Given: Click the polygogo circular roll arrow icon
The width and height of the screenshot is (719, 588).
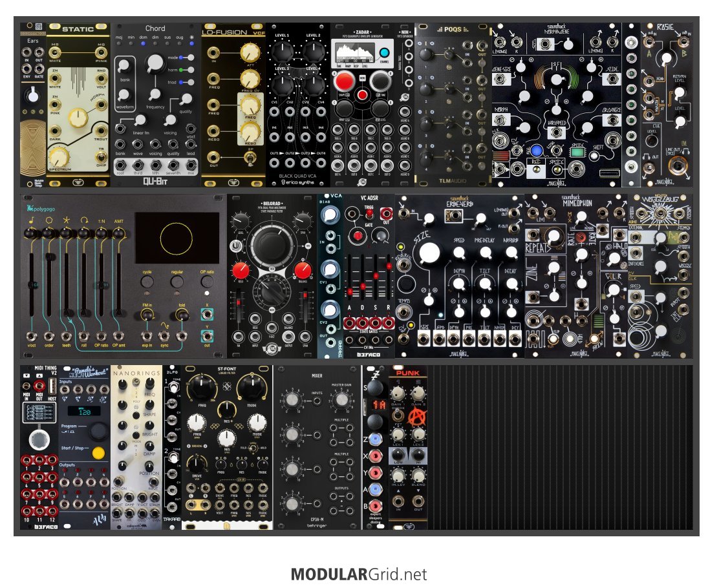Looking at the screenshot, I should click(x=84, y=220).
